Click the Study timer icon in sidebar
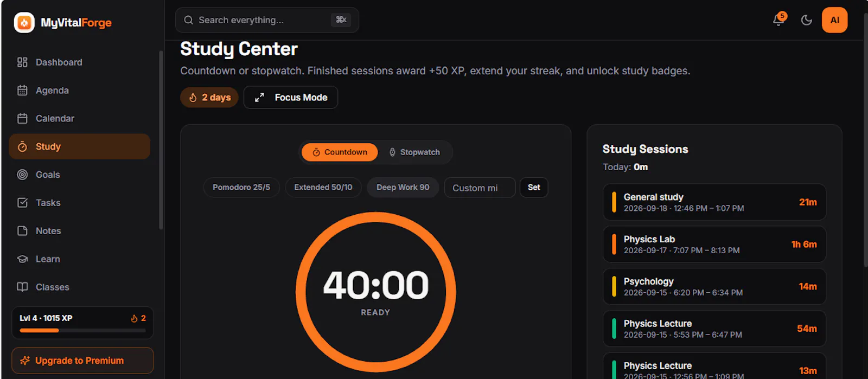The width and height of the screenshot is (868, 379). (x=22, y=147)
